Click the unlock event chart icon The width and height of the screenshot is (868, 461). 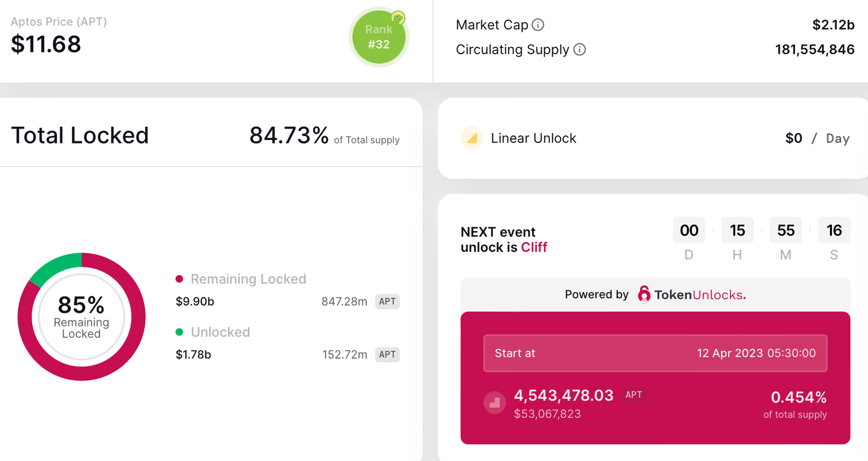pos(494,402)
